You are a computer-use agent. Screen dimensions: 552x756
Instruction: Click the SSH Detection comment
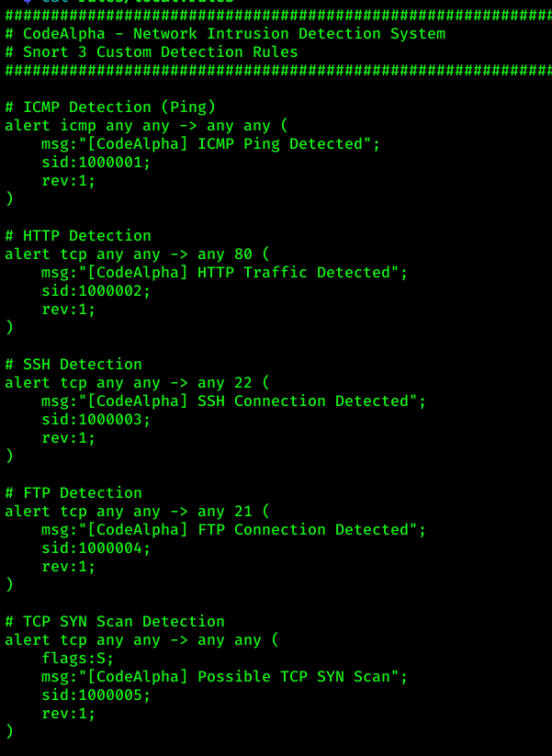point(73,365)
